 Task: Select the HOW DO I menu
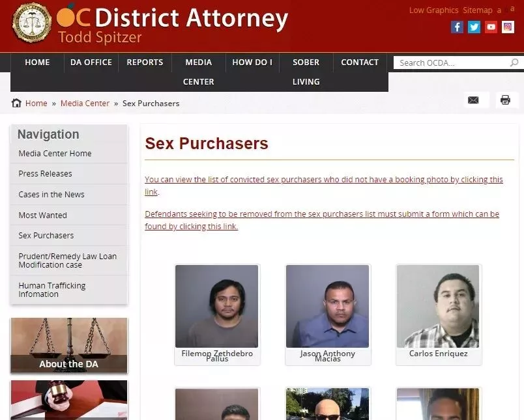point(252,63)
